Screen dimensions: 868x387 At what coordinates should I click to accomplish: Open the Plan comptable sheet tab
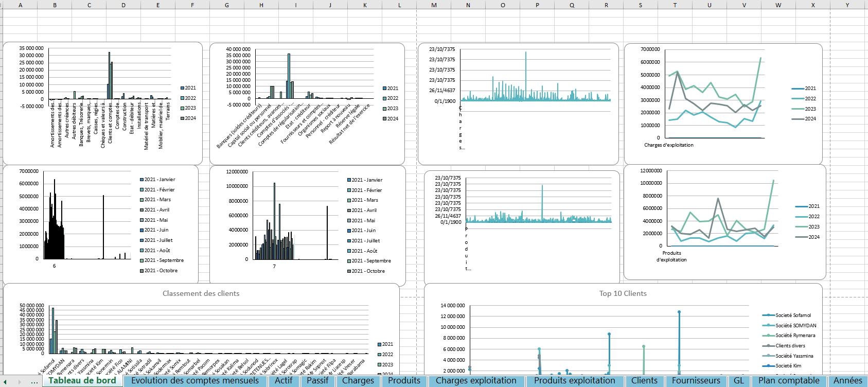pyautogui.click(x=789, y=381)
